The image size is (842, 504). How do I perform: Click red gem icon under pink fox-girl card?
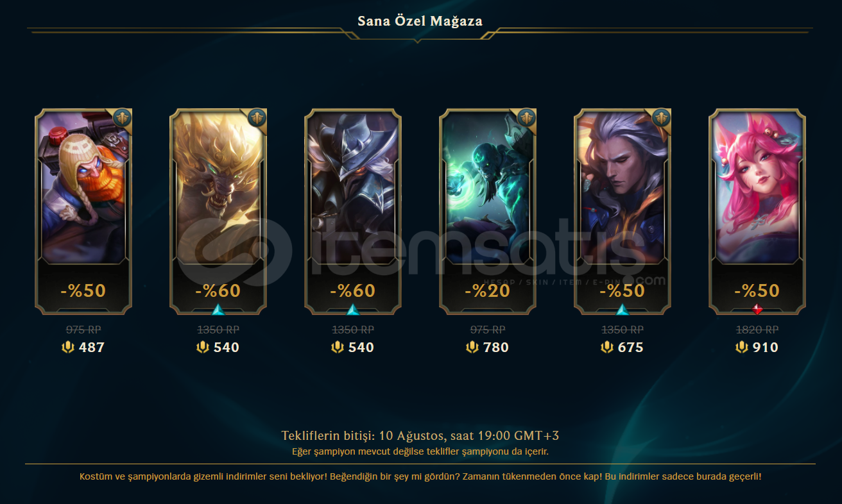757,310
